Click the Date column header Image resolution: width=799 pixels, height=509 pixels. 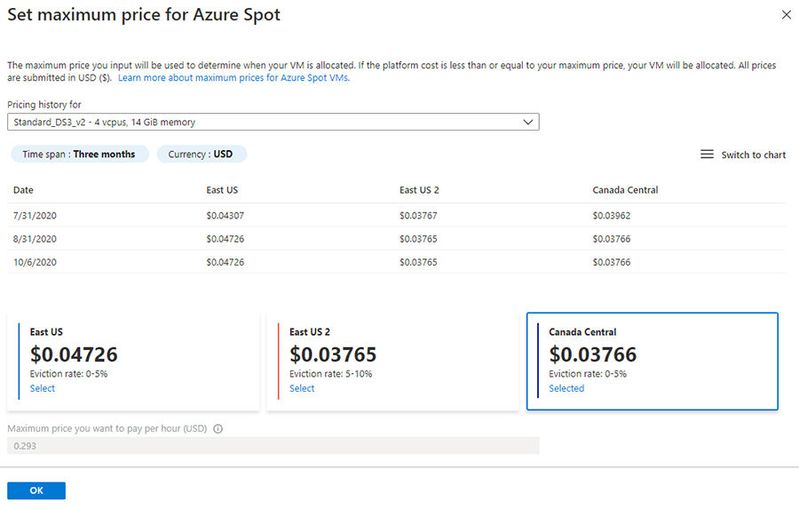(23, 190)
